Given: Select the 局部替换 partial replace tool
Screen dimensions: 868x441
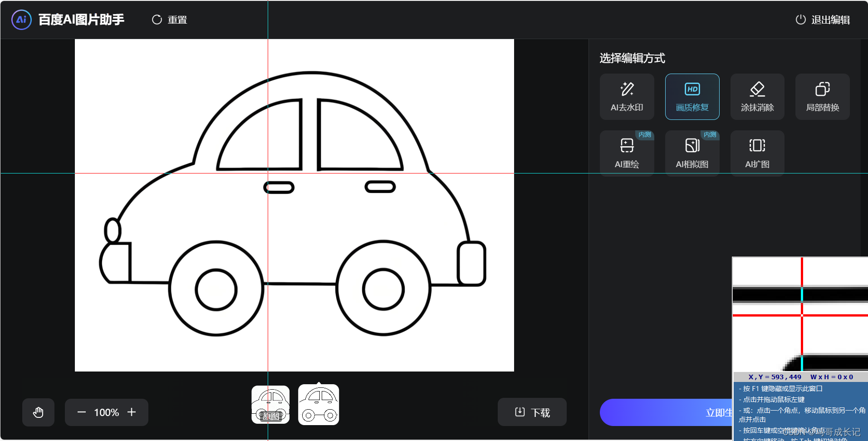Looking at the screenshot, I should pos(822,97).
